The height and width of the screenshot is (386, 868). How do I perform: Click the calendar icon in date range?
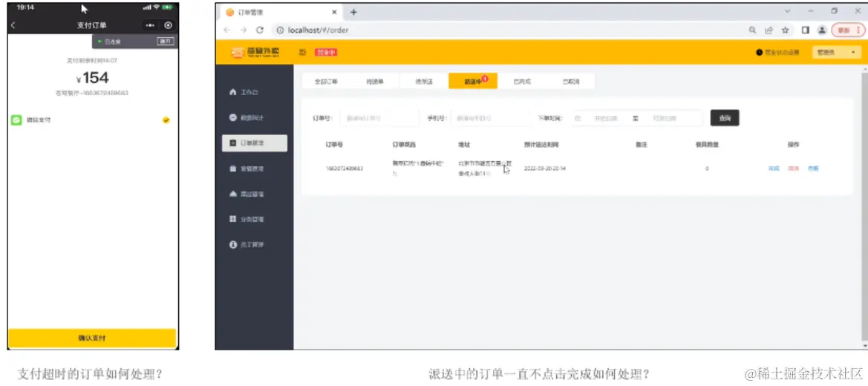click(x=578, y=118)
